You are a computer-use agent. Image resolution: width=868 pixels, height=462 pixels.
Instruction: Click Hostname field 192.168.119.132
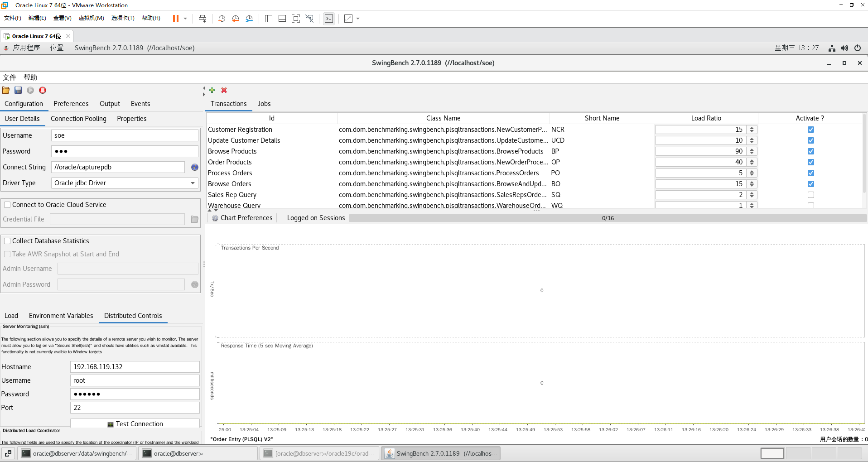coord(135,367)
